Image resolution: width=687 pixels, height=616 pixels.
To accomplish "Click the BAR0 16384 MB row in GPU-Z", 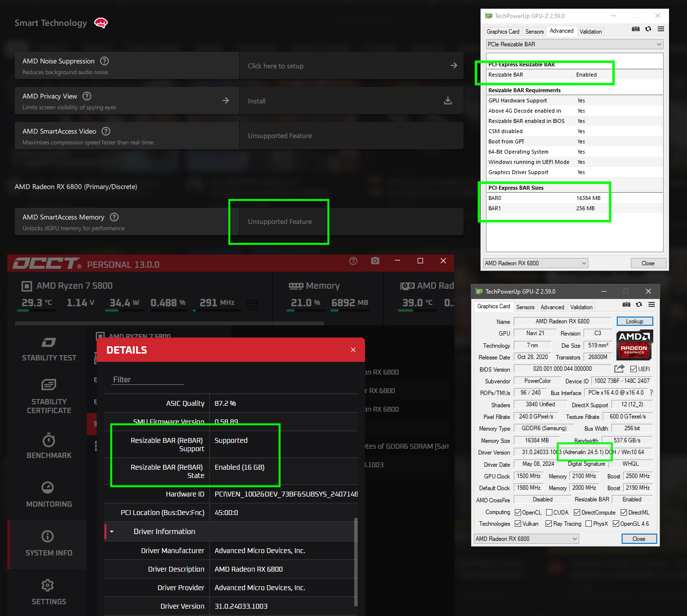I will tap(575, 198).
